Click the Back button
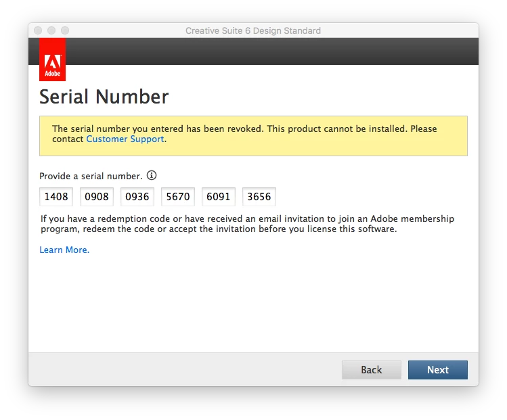Screen dimensions: 507x420 (371, 369)
